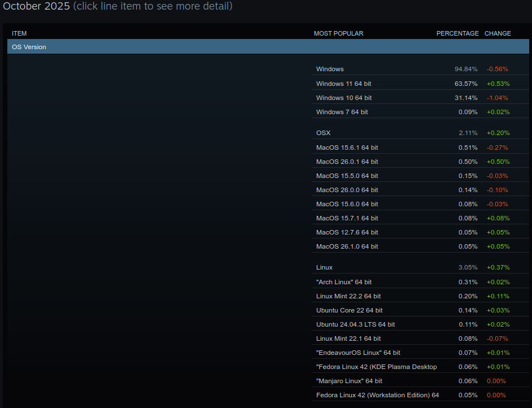Click the Ubuntu 24.04.3 LTS 64 bit entry
Viewport: 532px width, 408px height.
point(420,324)
